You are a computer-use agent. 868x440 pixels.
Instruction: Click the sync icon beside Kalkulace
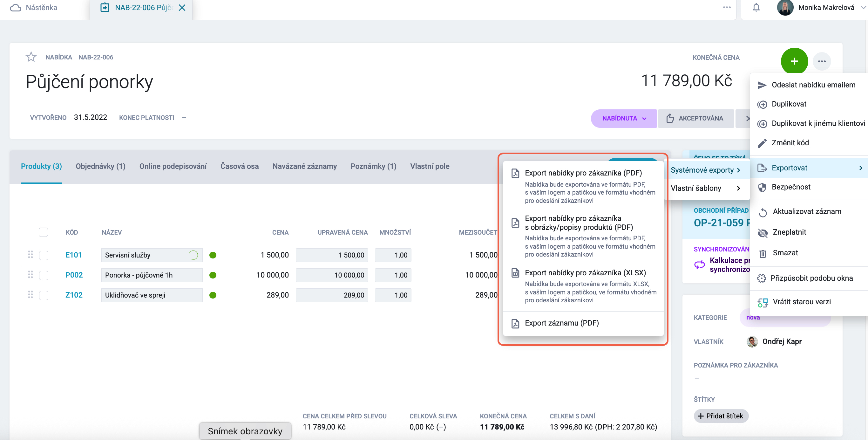tap(700, 265)
